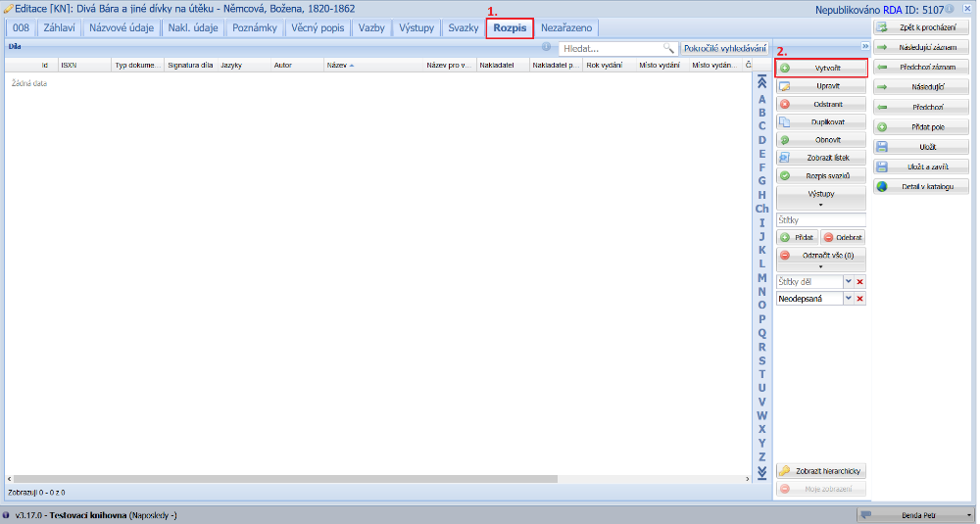Click the Duplikovat copy icon
Image resolution: width=980 pixels, height=524 pixels.
[x=785, y=122]
